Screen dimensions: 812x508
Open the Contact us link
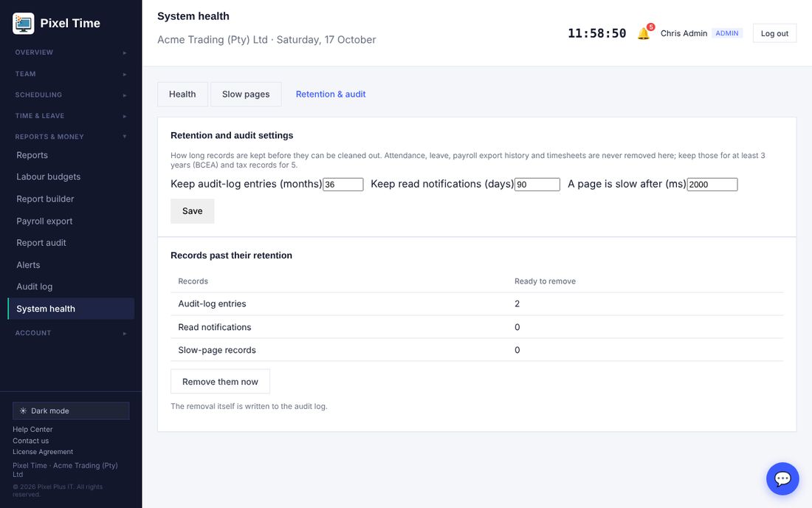(x=30, y=441)
